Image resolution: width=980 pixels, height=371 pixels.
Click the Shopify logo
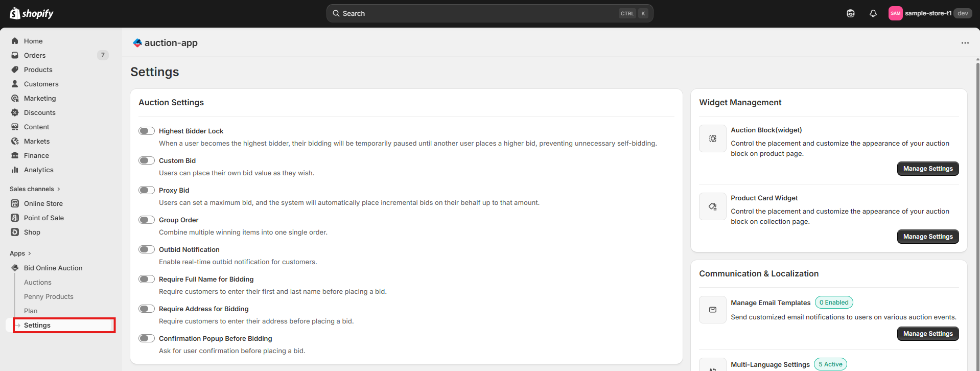(x=32, y=13)
